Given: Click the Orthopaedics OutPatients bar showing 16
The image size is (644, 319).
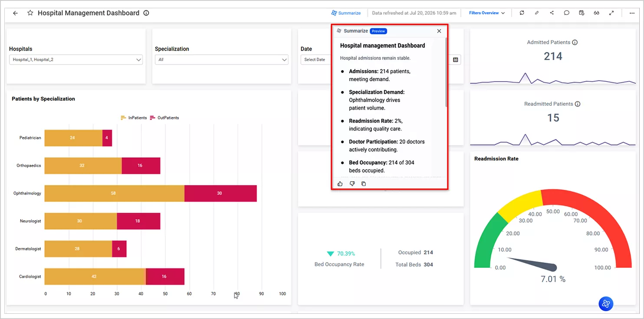Looking at the screenshot, I should [141, 166].
